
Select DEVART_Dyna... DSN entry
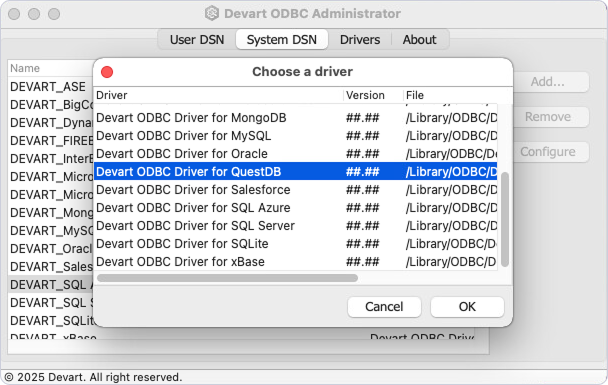[51, 123]
